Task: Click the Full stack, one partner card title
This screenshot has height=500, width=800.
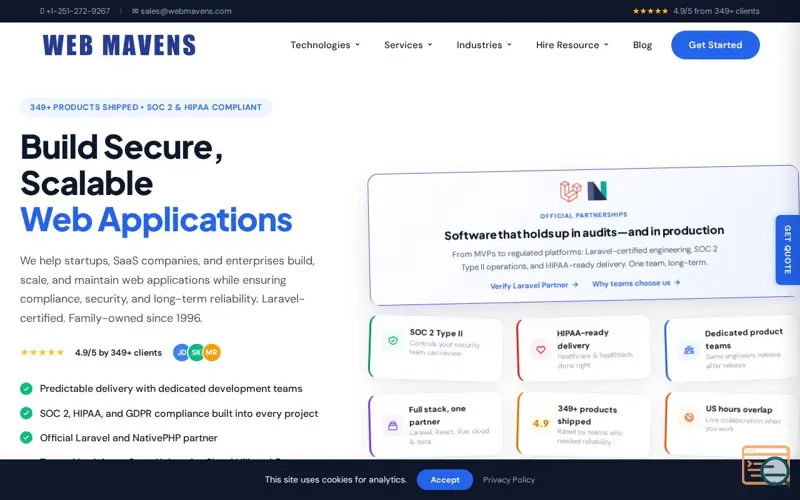Action: point(437,415)
